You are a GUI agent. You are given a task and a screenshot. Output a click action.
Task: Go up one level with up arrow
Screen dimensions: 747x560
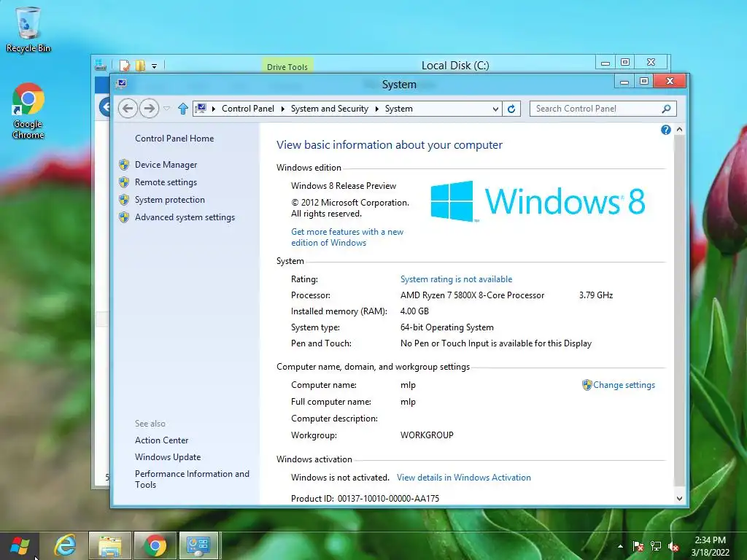183,109
